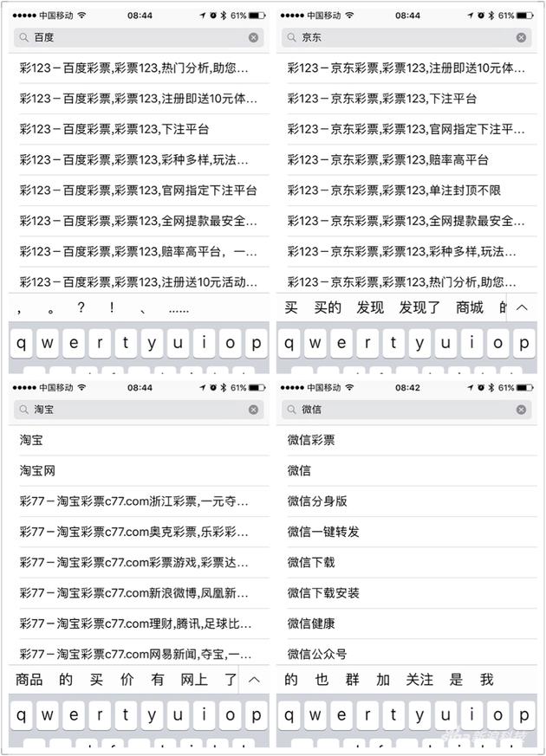Choose the 价 candidate word in the 淘宝 screen
This screenshot has height=756, width=546.
[127, 680]
